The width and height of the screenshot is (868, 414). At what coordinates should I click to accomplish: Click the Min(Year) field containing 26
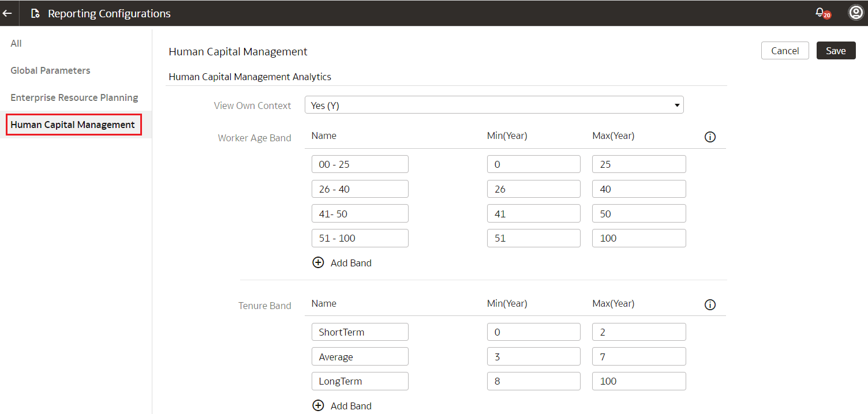533,189
